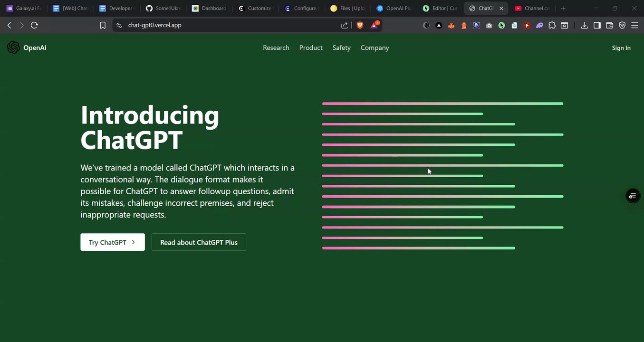The image size is (644, 342).
Task: Open Brave Shields lion icon
Action: 360,25
